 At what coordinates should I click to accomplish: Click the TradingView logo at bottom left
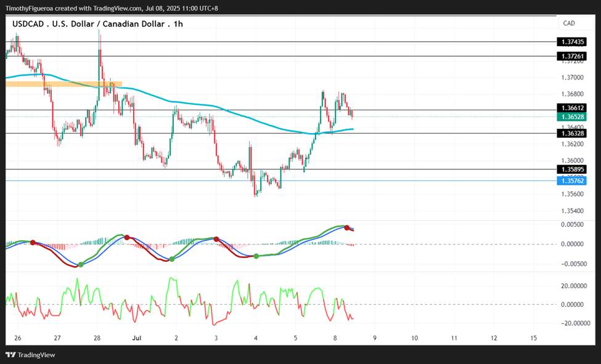click(30, 355)
